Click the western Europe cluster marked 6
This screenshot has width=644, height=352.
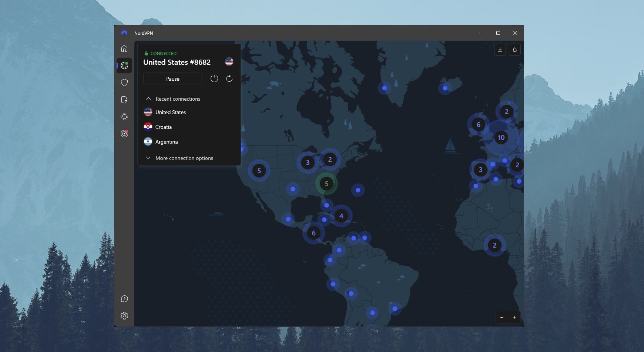tap(478, 124)
